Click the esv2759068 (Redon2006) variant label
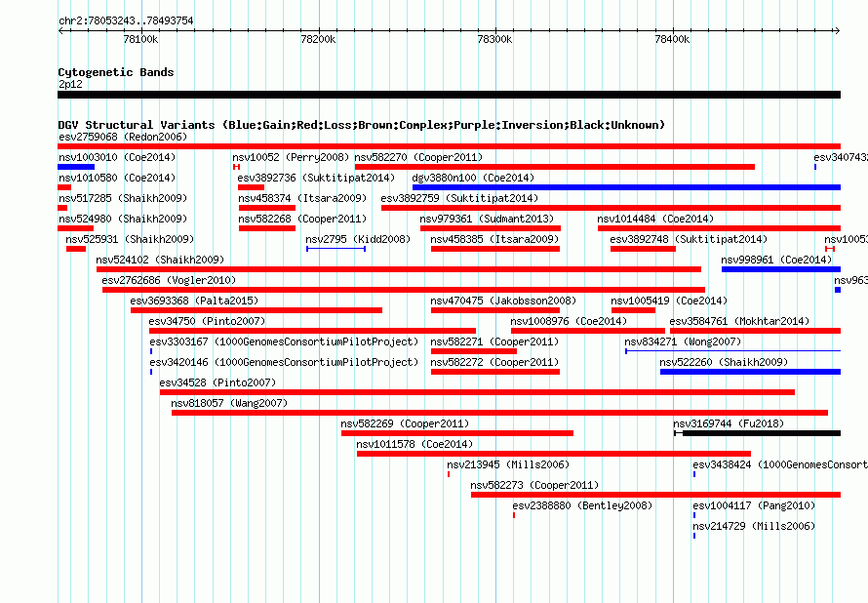The image size is (868, 603). point(123,137)
